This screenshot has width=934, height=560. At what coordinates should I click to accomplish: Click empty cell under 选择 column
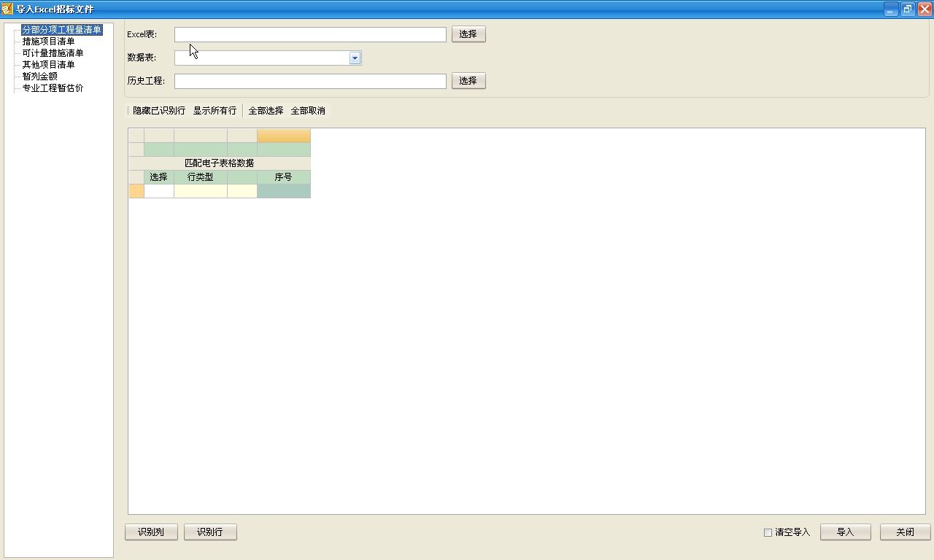point(159,191)
